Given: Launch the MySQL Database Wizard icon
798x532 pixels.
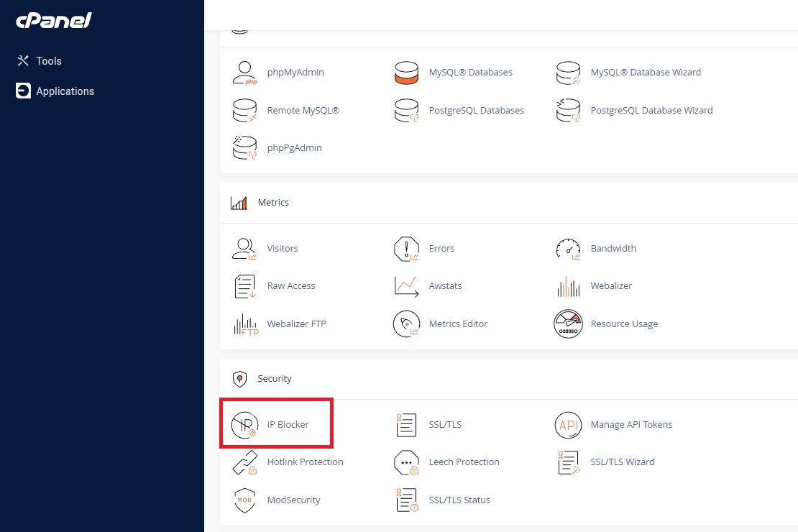Looking at the screenshot, I should 568,73.
